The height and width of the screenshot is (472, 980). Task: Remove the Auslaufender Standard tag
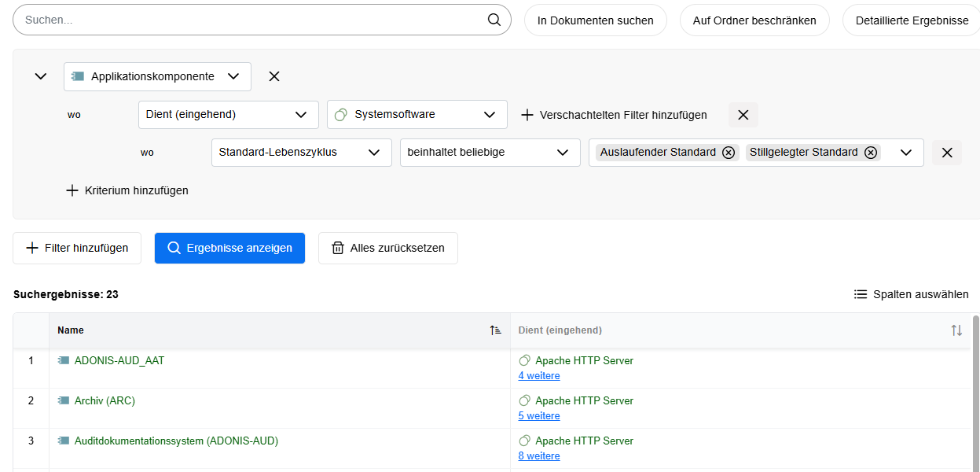pos(729,152)
